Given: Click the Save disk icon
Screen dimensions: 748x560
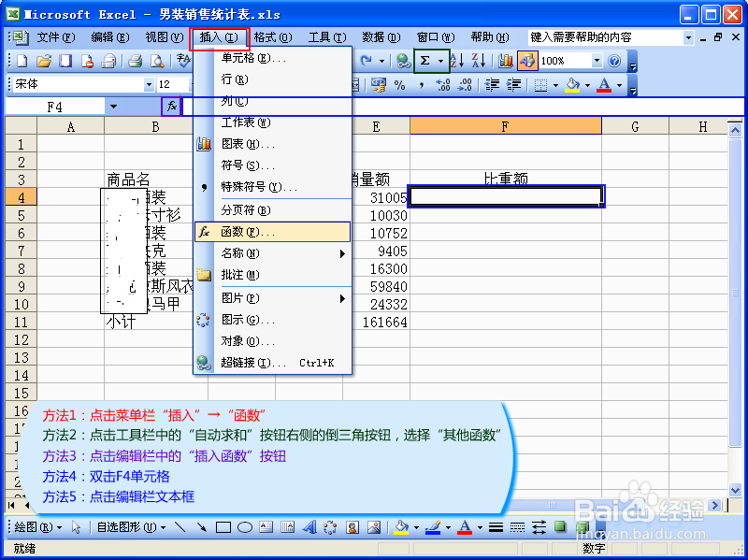Looking at the screenshot, I should coord(65,61).
